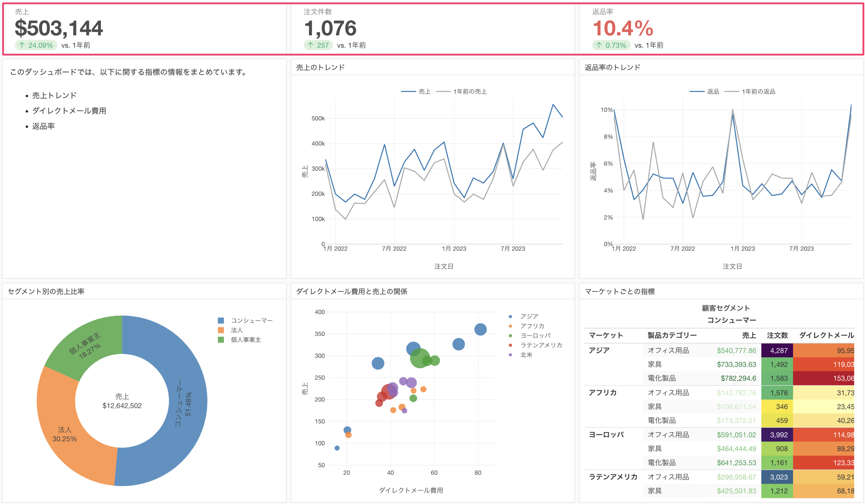Click orange 法人 legend square
This screenshot has width=865, height=504.
click(221, 330)
